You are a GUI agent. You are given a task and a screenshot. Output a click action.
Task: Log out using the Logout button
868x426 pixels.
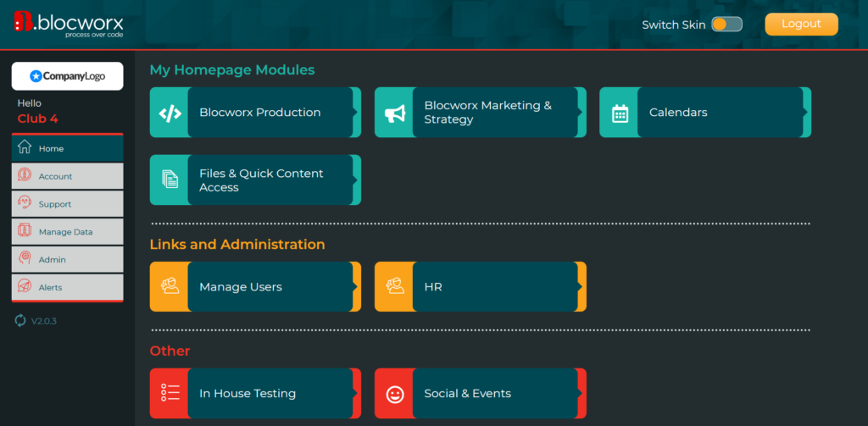click(x=802, y=25)
